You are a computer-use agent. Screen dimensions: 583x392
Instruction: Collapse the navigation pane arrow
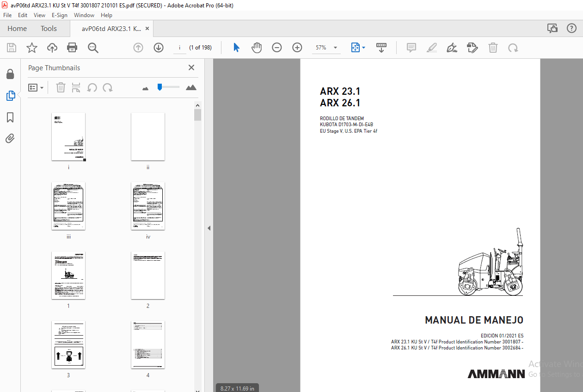209,228
